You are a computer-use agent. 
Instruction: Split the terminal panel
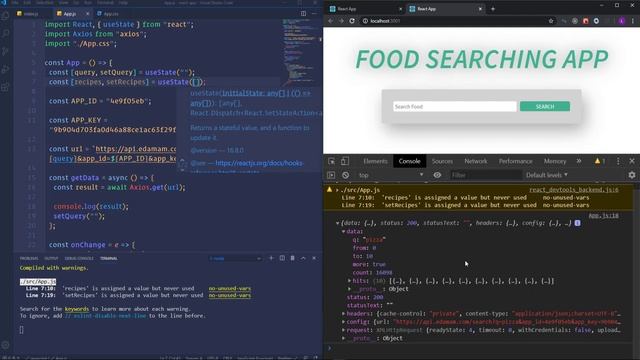click(x=282, y=258)
